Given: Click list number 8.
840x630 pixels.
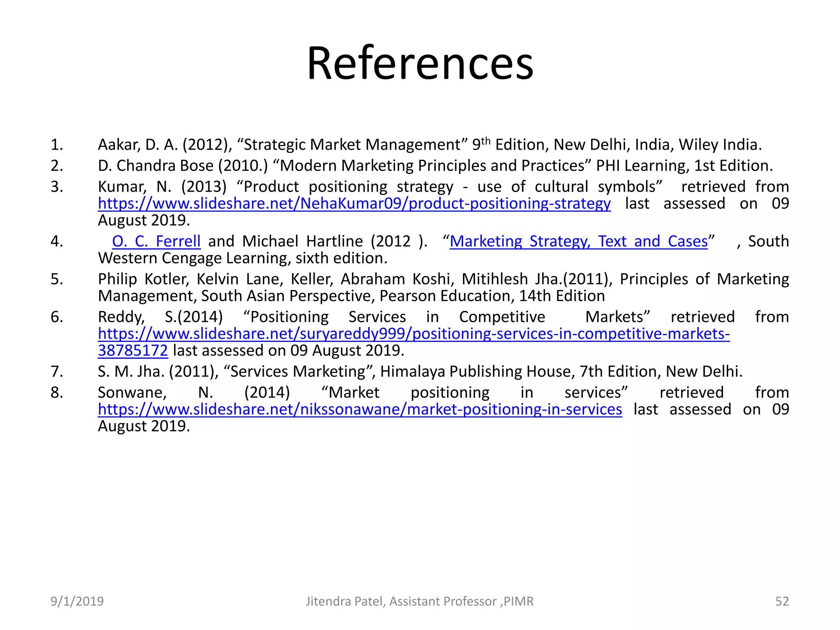Looking at the screenshot, I should click(x=57, y=393).
